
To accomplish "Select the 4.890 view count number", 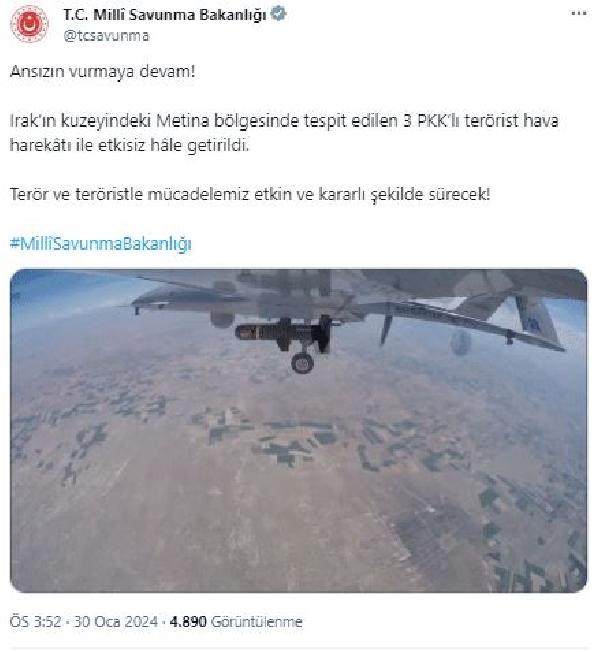I will pos(188,622).
